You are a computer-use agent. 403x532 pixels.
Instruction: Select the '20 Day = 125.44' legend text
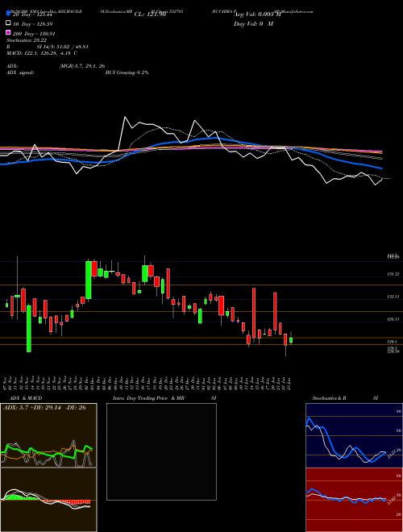tap(31, 15)
